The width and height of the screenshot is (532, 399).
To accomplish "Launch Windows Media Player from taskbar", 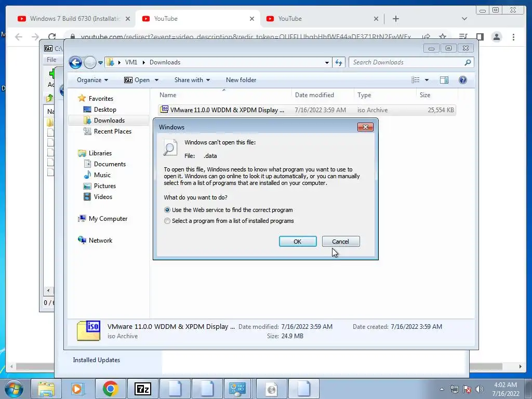I will [78, 389].
